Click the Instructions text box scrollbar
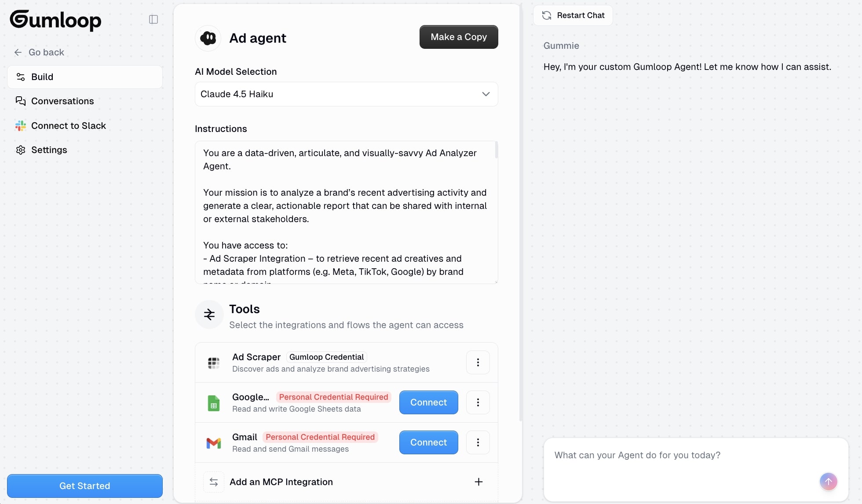Screen dimensions: 862x504 coord(497,150)
